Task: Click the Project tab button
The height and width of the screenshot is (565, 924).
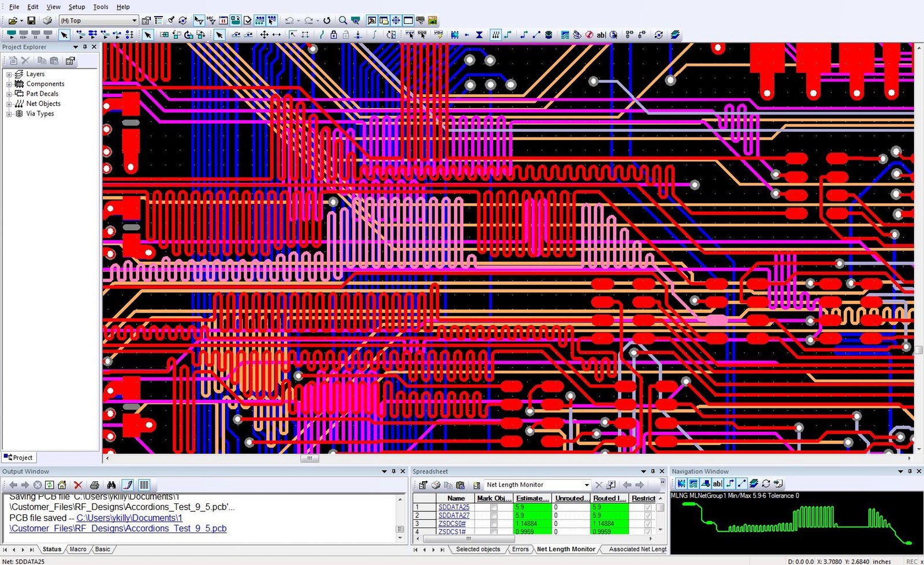Action: 19,458
